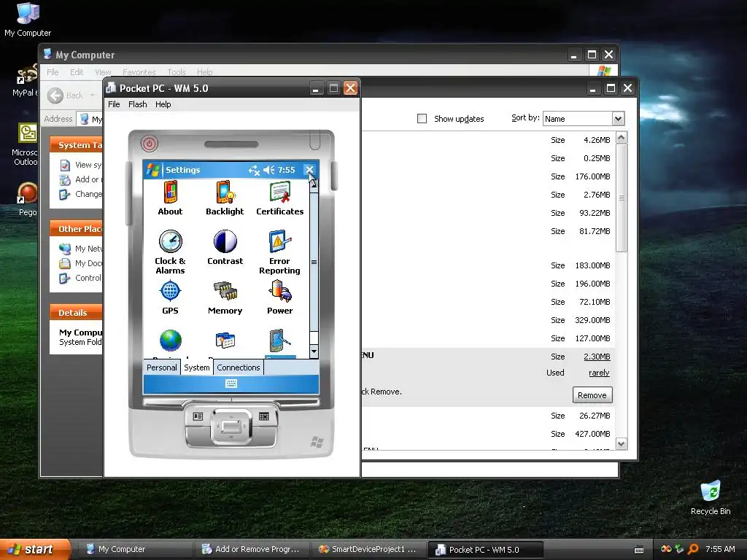The width and height of the screenshot is (747, 560).
Task: Open the My Computer desktop icon
Action: point(28,20)
